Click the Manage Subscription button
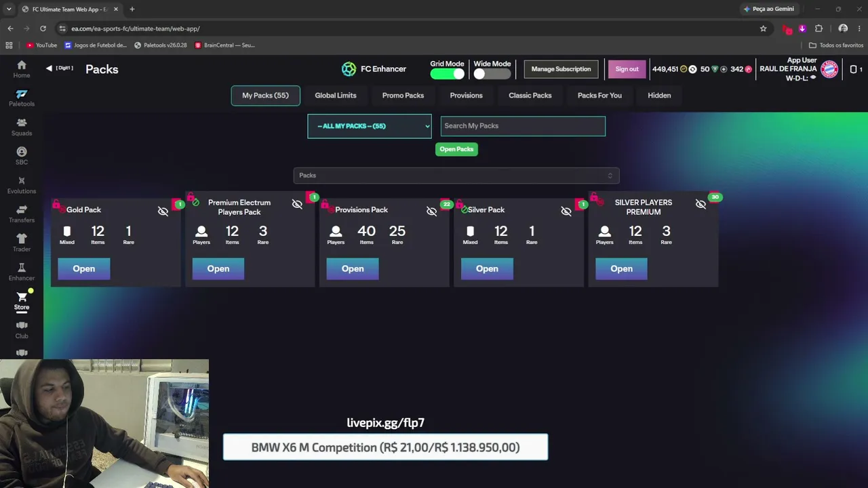 pos(561,69)
